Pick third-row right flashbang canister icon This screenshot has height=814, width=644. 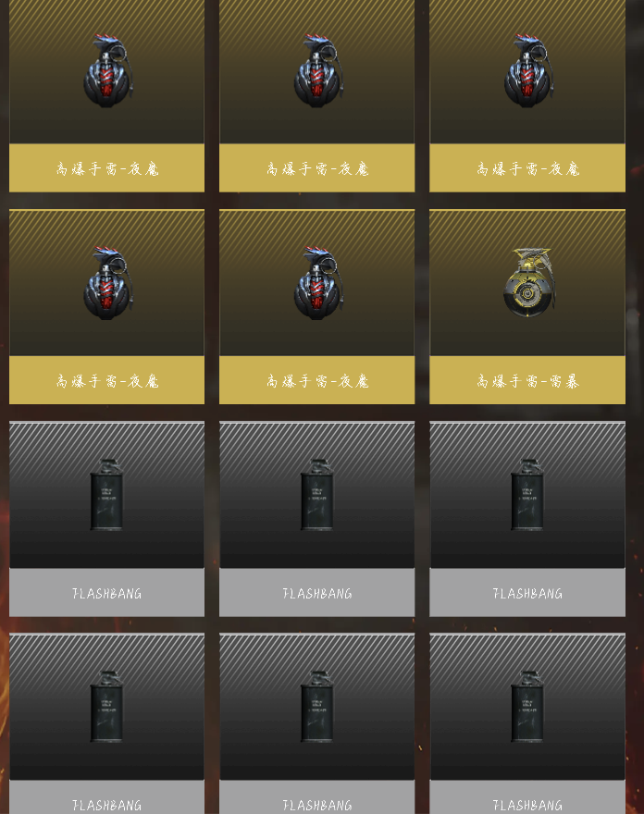click(527, 494)
